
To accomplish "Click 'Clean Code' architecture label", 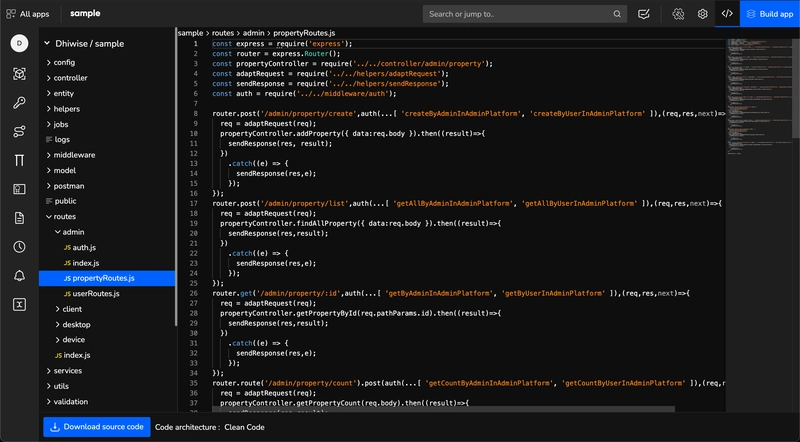I will [244, 427].
